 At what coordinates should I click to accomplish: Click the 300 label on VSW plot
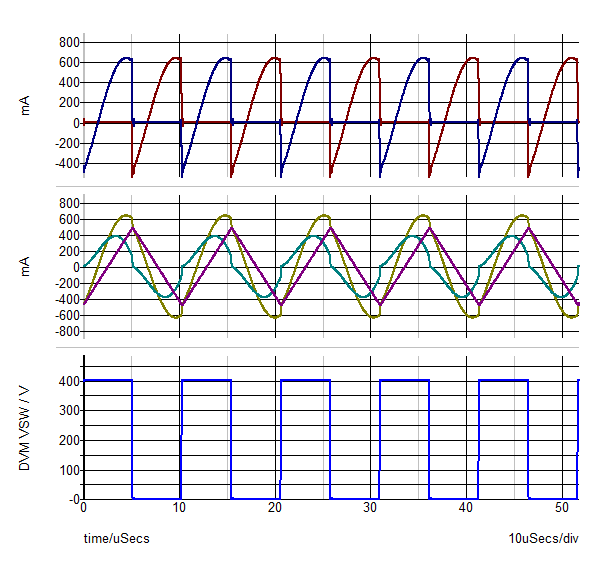point(69,410)
